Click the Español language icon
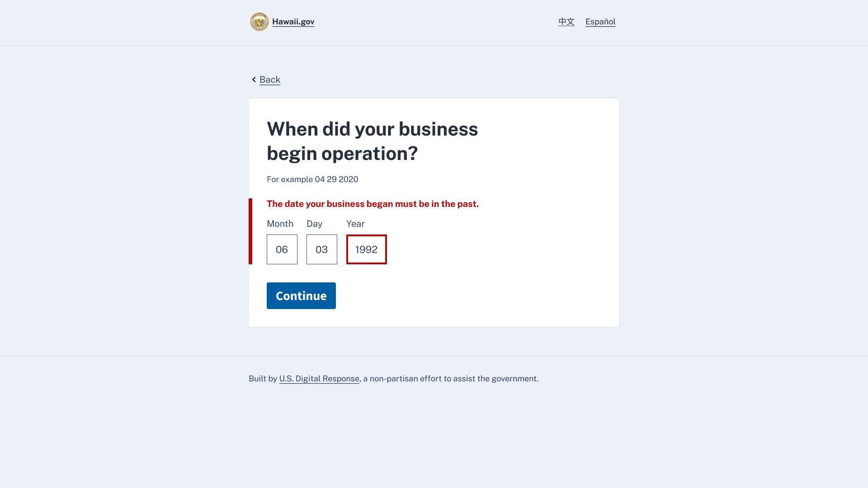 (600, 21)
